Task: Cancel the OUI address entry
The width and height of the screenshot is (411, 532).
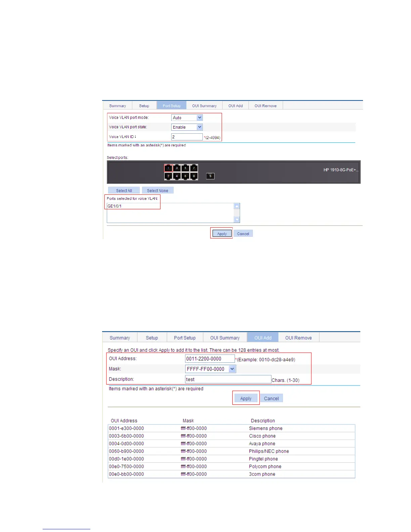Action: 271,398
